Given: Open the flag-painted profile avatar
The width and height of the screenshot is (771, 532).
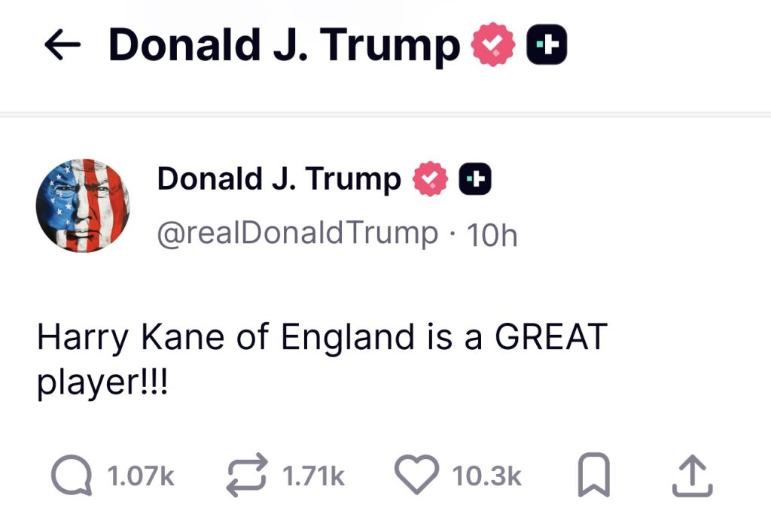Looking at the screenshot, I should (83, 205).
